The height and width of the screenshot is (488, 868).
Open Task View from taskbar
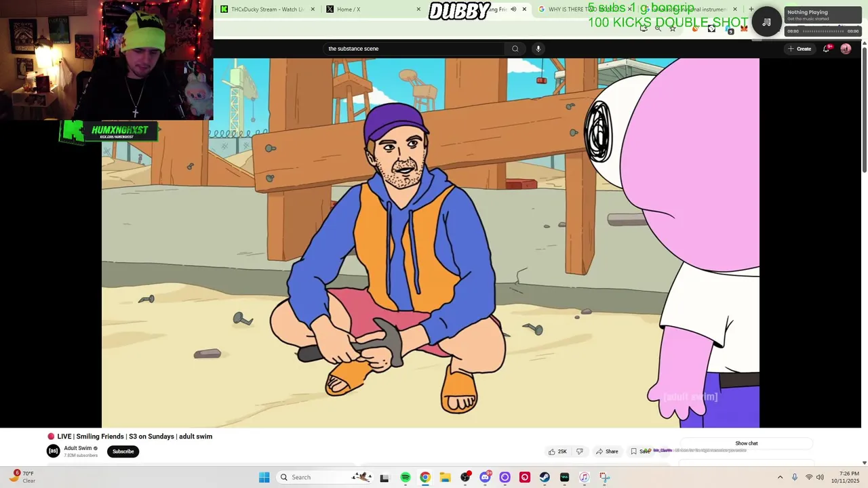[x=384, y=477]
